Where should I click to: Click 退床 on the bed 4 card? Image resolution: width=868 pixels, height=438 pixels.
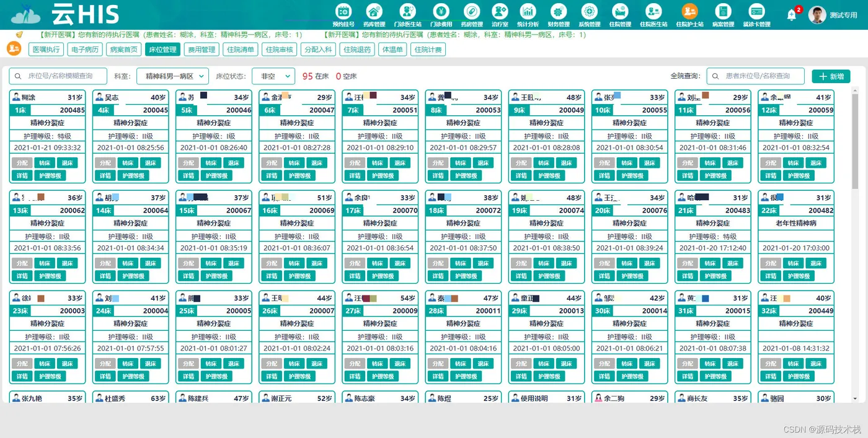point(150,163)
